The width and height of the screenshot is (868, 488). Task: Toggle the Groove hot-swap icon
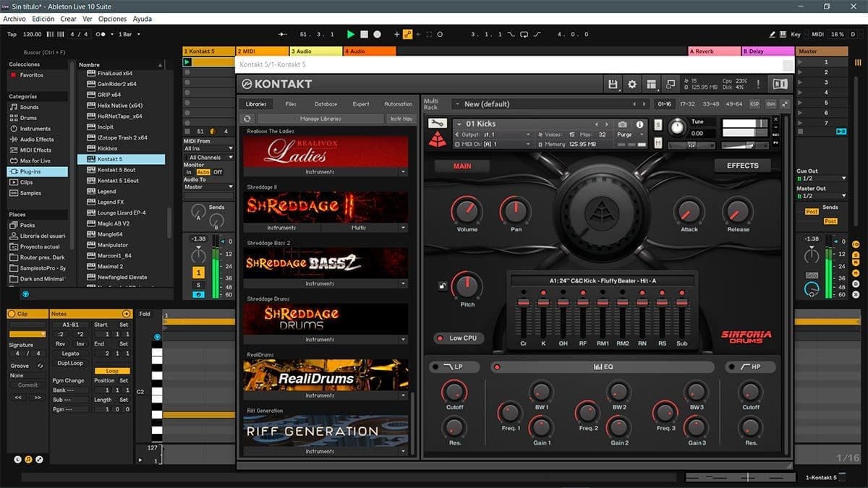[41, 366]
